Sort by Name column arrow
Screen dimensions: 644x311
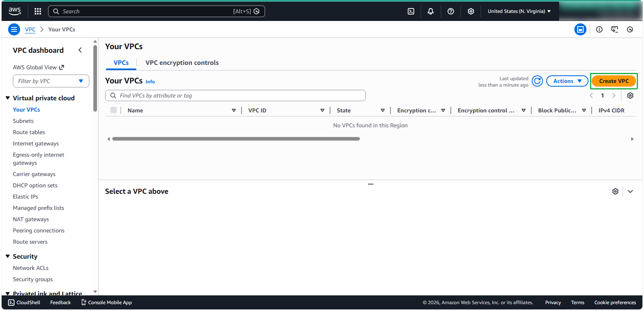coord(234,110)
